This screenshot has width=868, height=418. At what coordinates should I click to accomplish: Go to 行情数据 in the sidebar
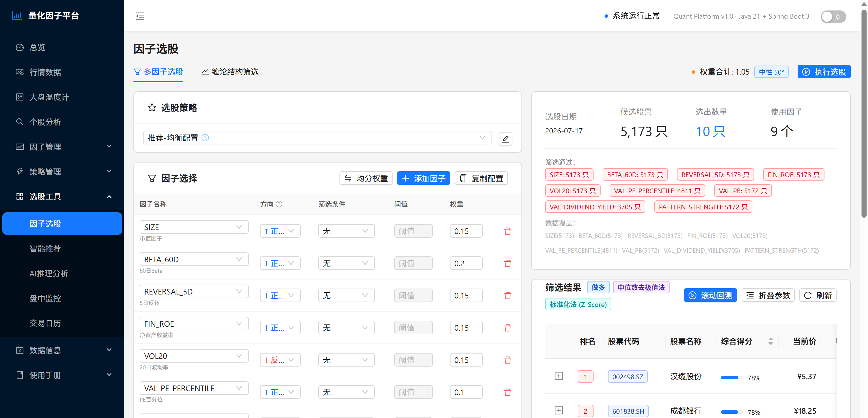(62, 72)
